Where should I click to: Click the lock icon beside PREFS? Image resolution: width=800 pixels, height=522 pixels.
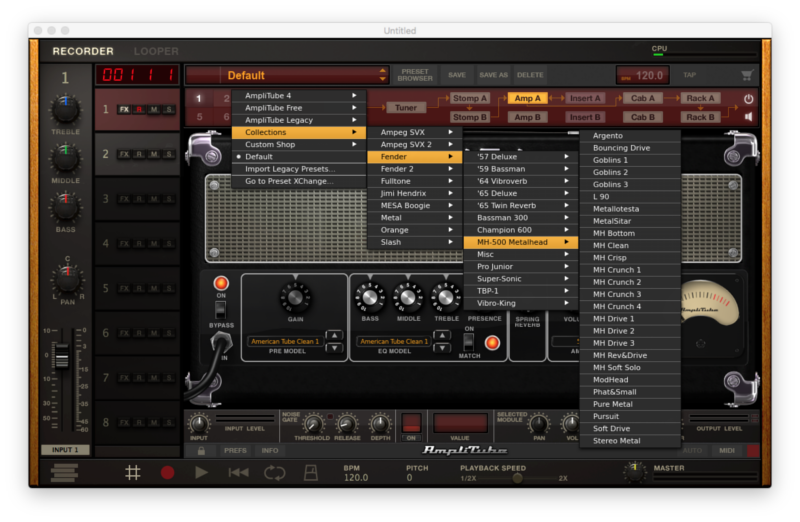(202, 451)
